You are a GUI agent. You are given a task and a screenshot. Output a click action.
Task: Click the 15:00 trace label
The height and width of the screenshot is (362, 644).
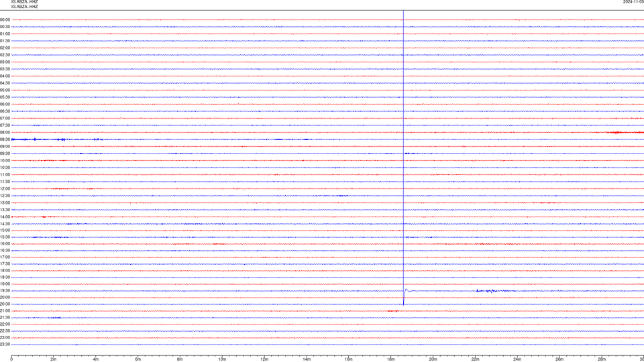(x=5, y=230)
